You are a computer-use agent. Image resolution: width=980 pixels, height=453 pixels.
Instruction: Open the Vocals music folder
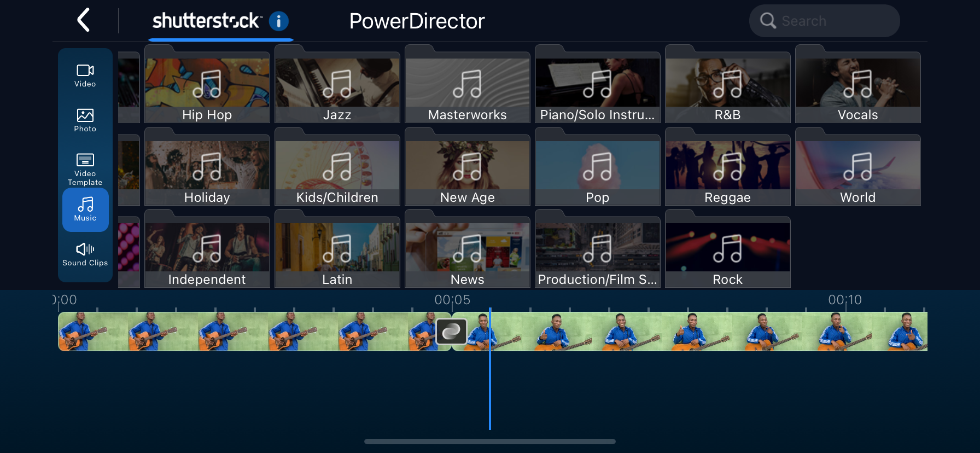(858, 84)
